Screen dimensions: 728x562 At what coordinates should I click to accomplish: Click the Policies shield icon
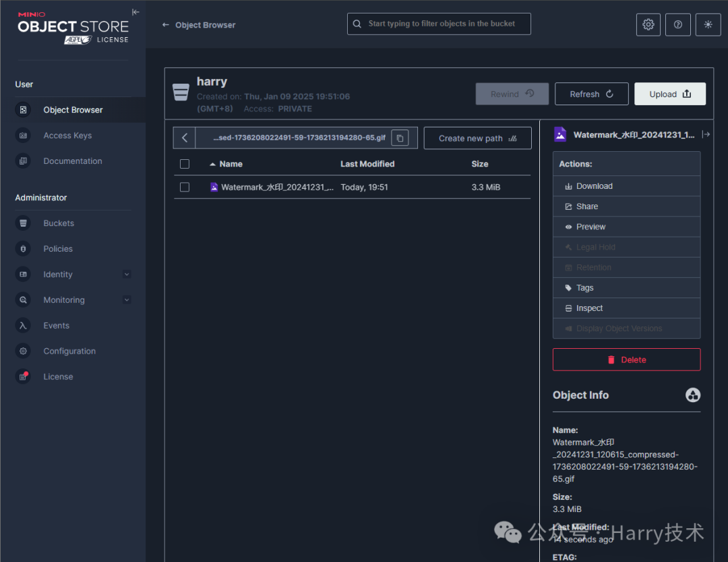23,249
